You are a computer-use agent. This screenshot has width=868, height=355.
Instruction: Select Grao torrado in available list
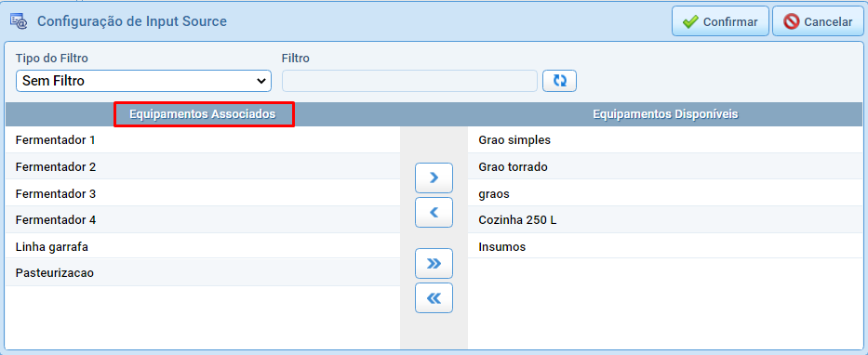665,166
